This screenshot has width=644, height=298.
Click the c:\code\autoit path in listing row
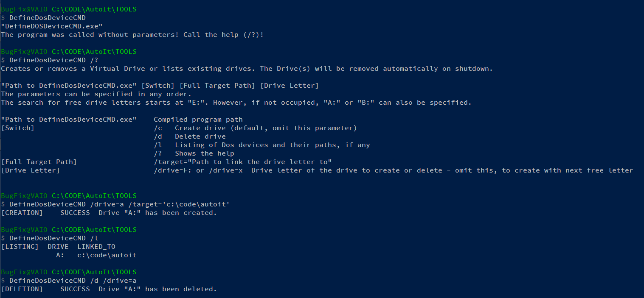point(107,255)
